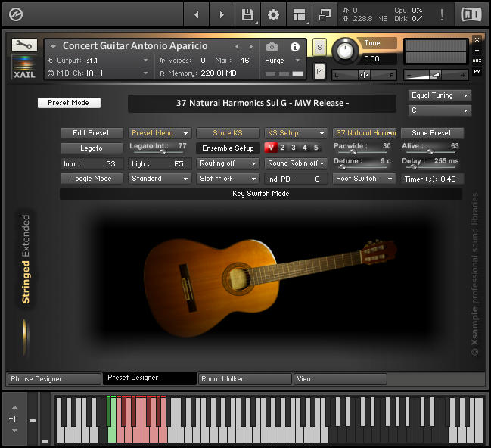Click the high F5 range field
491x448 pixels.
pos(160,164)
